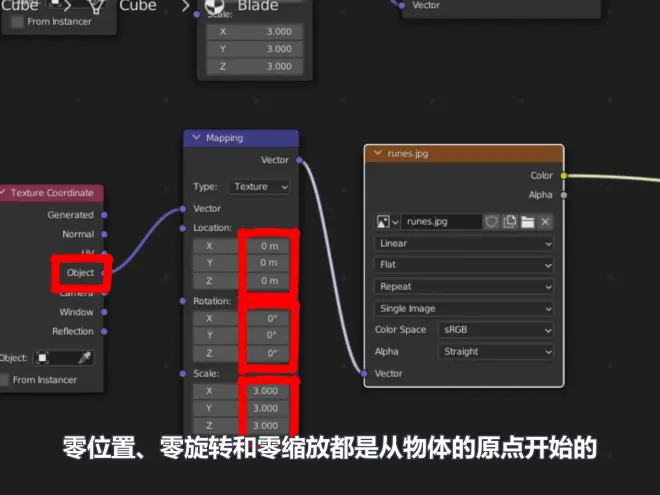Image resolution: width=660 pixels, height=495 pixels.
Task: Click Blade material breadcrumb label
Action: (258, 6)
